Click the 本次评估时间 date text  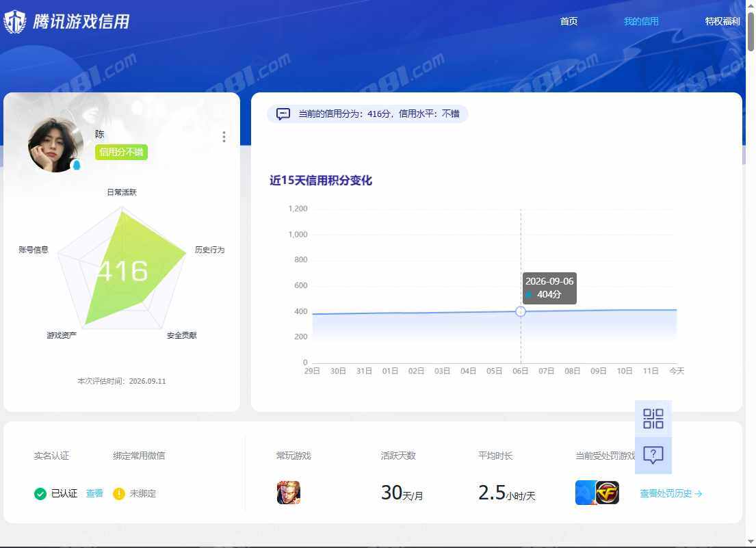click(x=122, y=381)
